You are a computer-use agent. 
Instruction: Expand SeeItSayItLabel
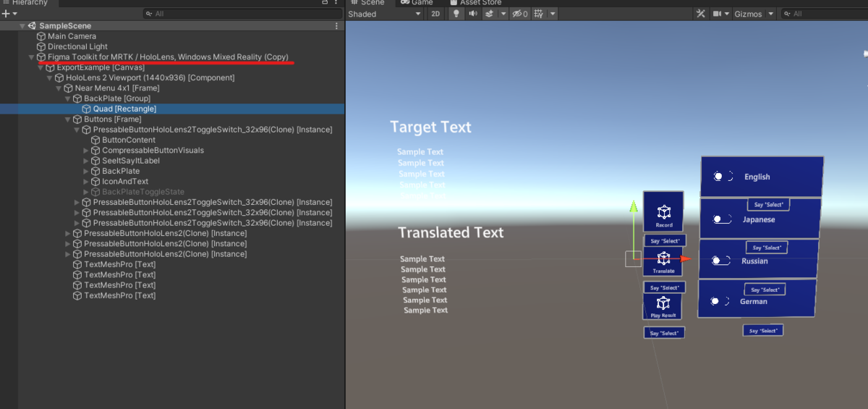86,161
